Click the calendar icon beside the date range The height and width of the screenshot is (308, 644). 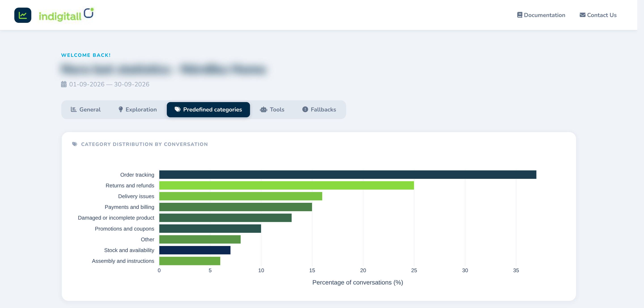pos(64,84)
